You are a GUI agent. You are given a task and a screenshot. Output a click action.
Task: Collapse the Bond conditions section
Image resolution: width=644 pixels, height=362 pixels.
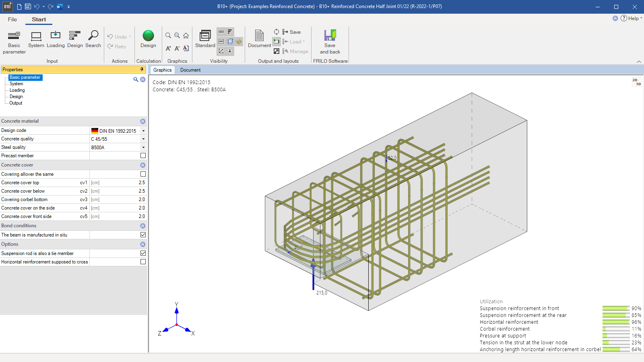click(x=142, y=226)
